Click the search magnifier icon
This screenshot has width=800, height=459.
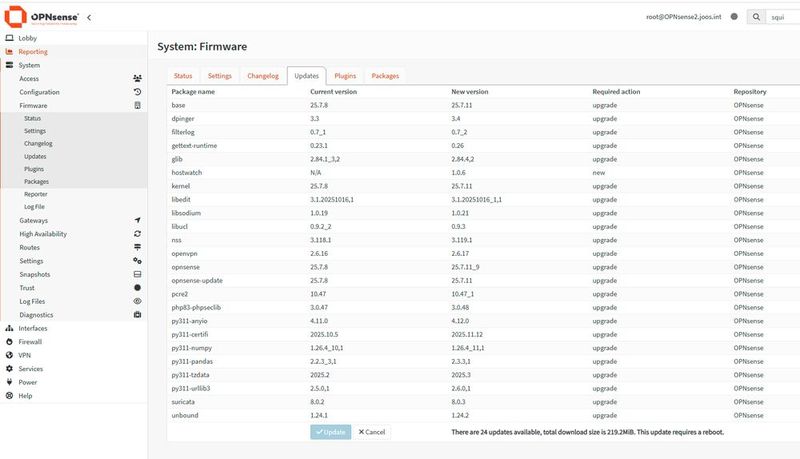coord(756,17)
